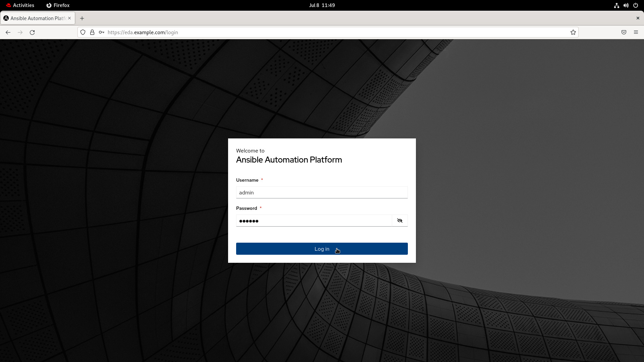Open tracking protection shield icon

[x=83, y=33]
